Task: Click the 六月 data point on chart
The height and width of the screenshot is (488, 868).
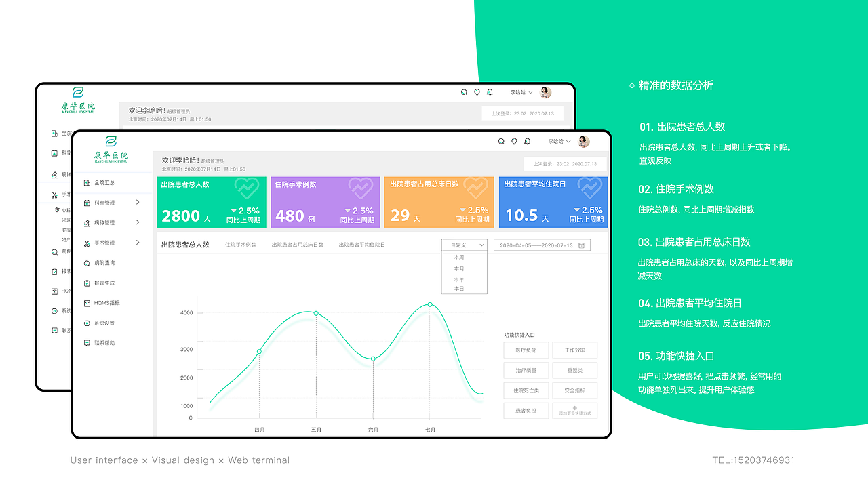Action: tap(373, 359)
